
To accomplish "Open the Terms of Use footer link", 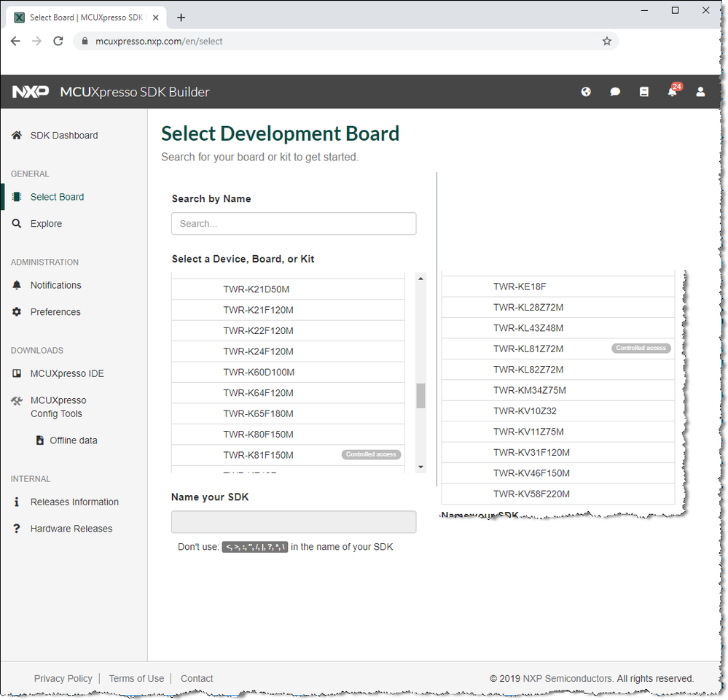I will click(x=136, y=679).
